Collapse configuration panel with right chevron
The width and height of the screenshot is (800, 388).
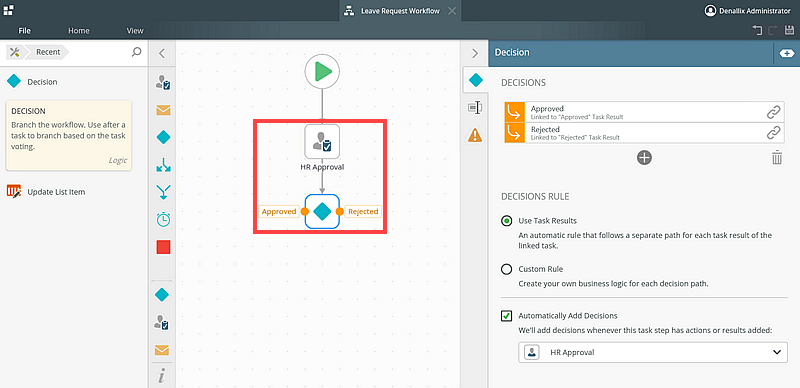click(x=474, y=53)
